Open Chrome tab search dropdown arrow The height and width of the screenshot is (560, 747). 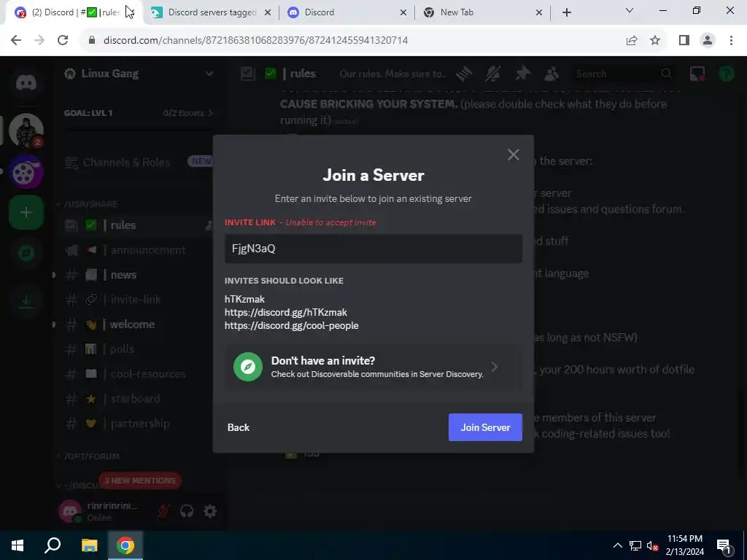click(x=630, y=10)
